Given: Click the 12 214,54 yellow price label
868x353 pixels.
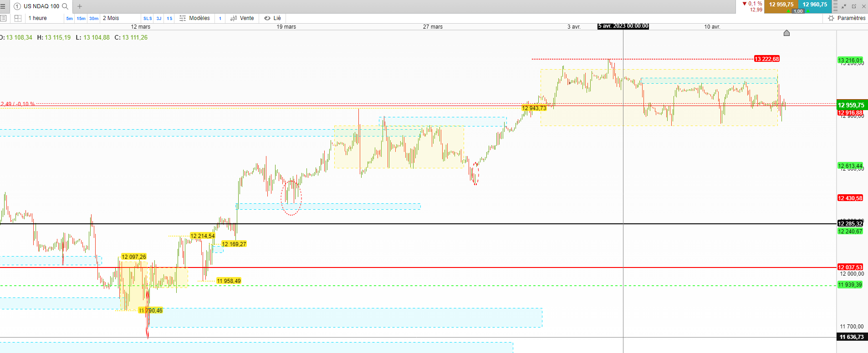Looking at the screenshot, I should tap(203, 236).
